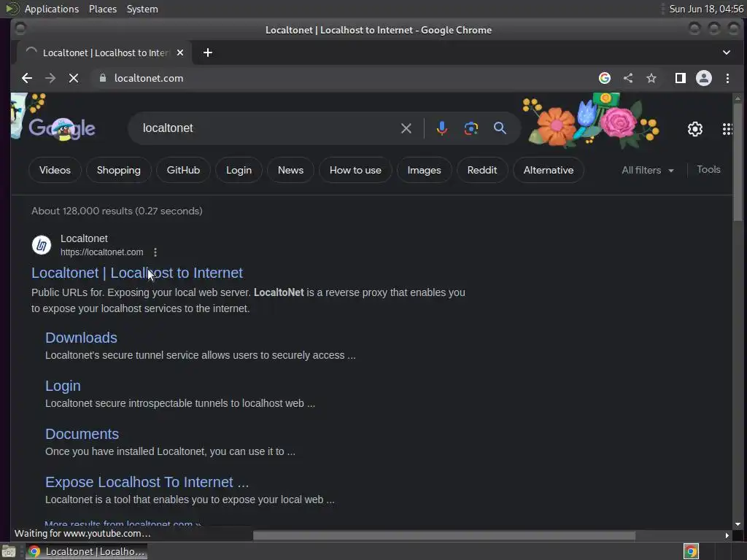Click the 'About 128,000 results' text
The image size is (747, 560).
[x=117, y=211]
